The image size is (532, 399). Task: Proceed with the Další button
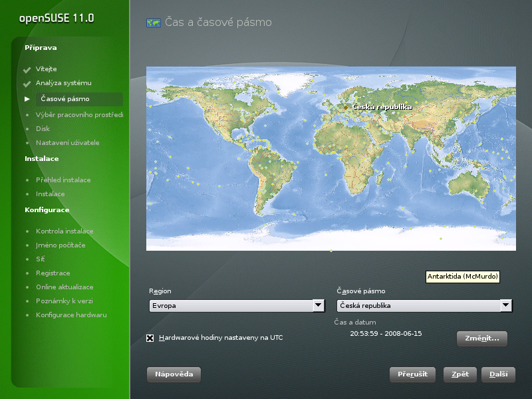498,374
